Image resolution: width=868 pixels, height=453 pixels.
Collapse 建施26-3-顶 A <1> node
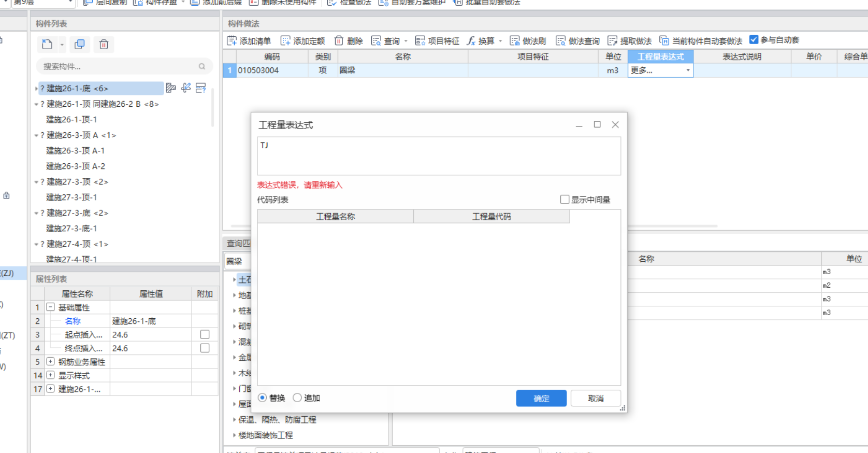point(36,135)
